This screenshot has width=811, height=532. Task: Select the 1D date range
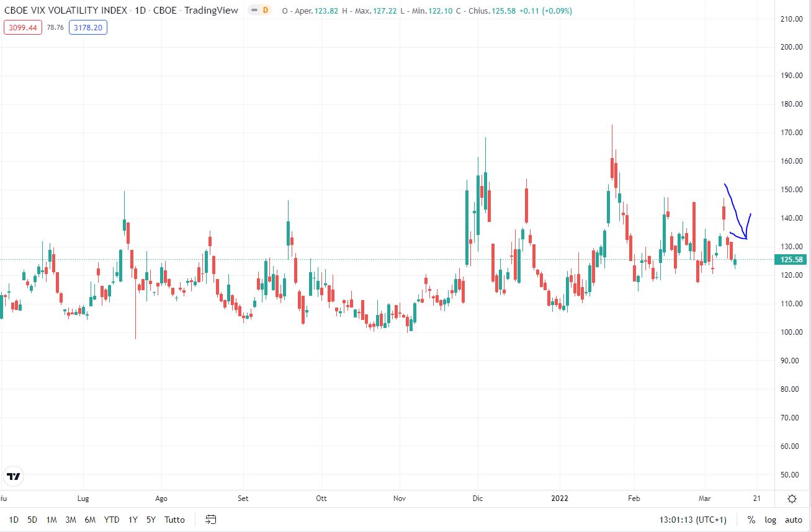14,520
